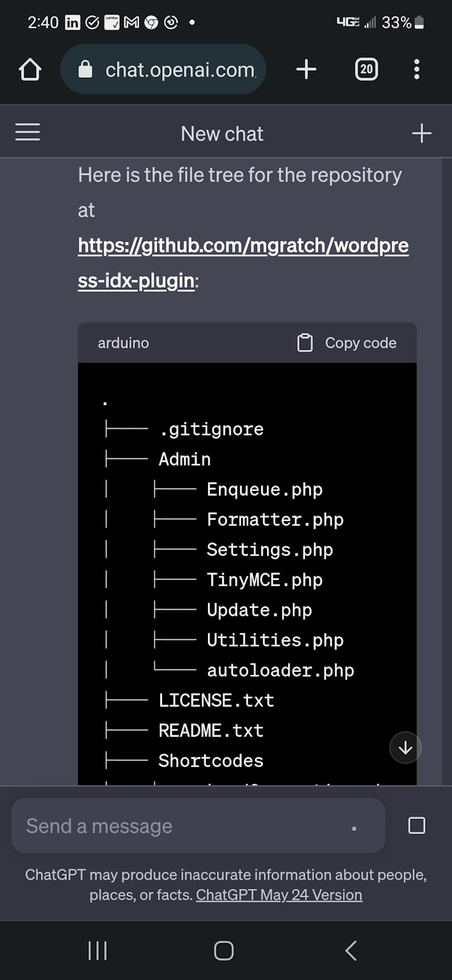Start a new chat with plus icon
Screen dimensions: 452x980
pyautogui.click(x=421, y=133)
